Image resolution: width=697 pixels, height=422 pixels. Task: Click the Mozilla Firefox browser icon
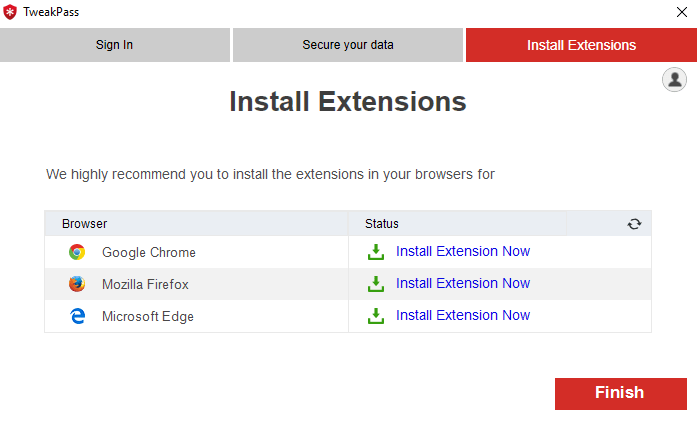(x=77, y=284)
